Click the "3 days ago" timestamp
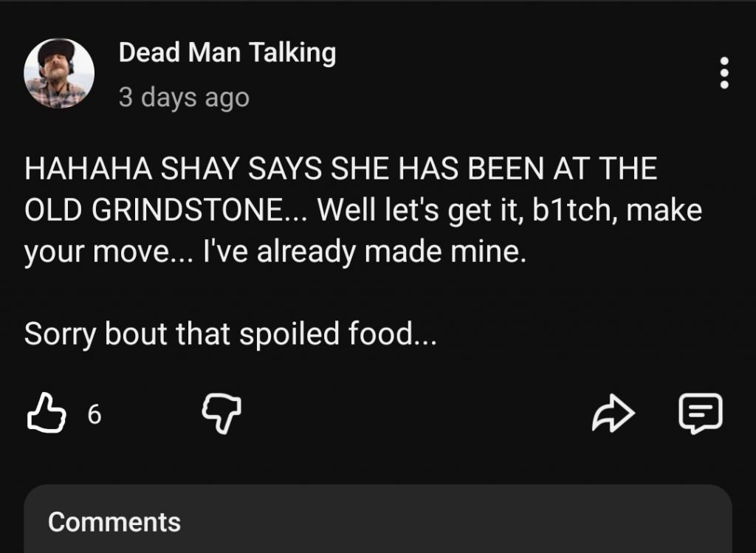Screen dimensions: 756x553 [x=184, y=97]
